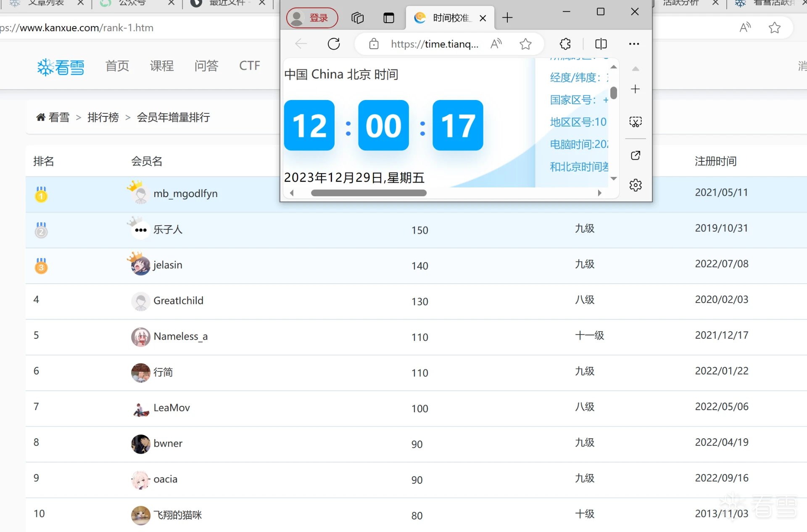Click the sidebar plus add icon
This screenshot has height=532, width=807.
click(x=636, y=89)
